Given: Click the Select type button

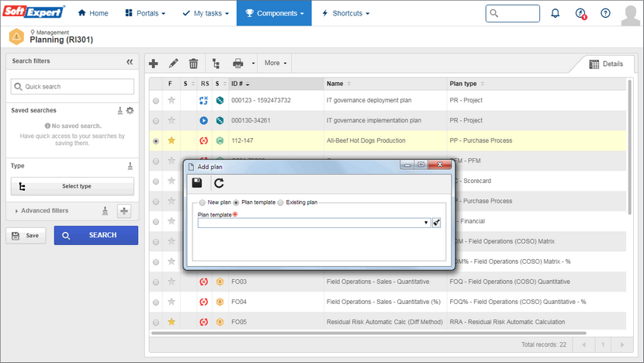Looking at the screenshot, I should click(72, 186).
